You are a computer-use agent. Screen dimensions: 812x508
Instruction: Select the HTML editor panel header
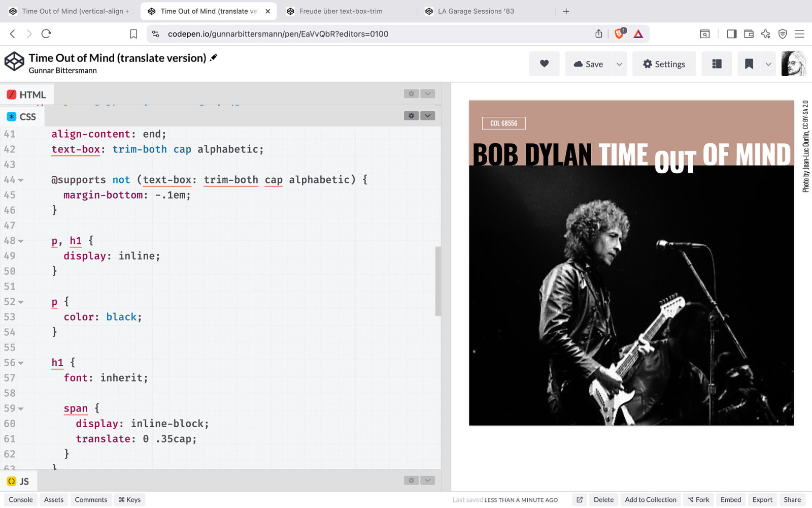click(x=27, y=94)
